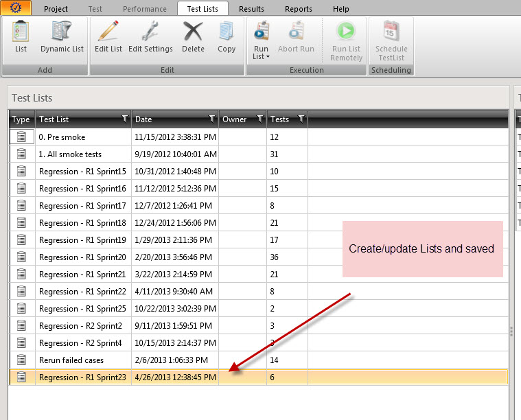The image size is (521, 420).
Task: Click the gear application menu button
Action: pos(16,8)
